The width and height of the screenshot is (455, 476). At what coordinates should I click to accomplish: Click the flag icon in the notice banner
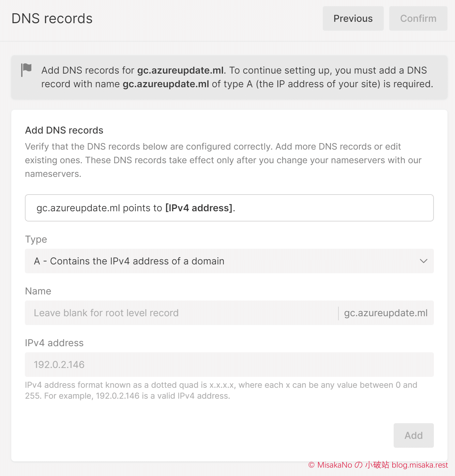(26, 70)
